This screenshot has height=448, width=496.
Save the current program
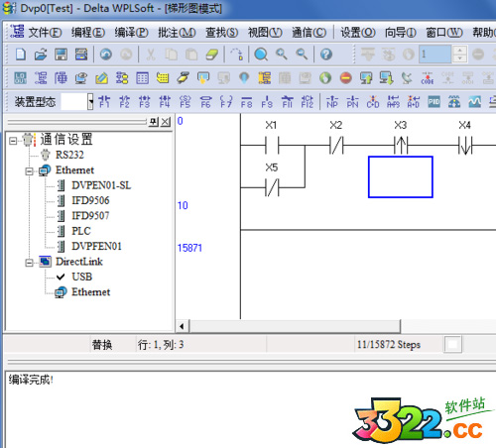61,55
